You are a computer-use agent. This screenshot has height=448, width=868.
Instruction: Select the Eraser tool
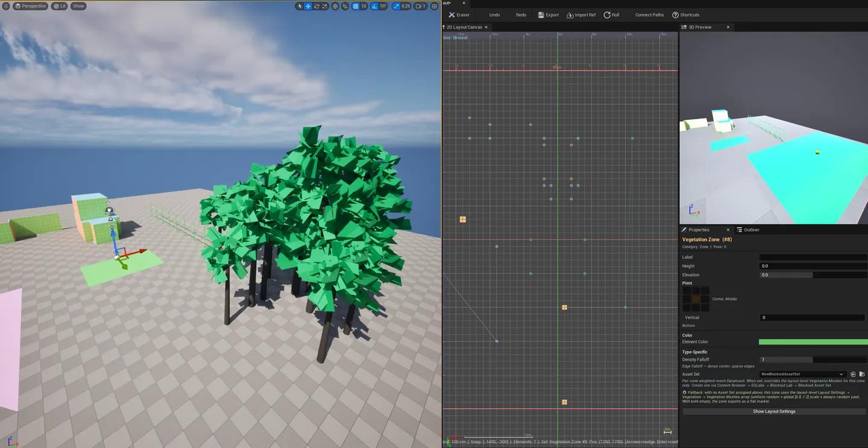(459, 15)
